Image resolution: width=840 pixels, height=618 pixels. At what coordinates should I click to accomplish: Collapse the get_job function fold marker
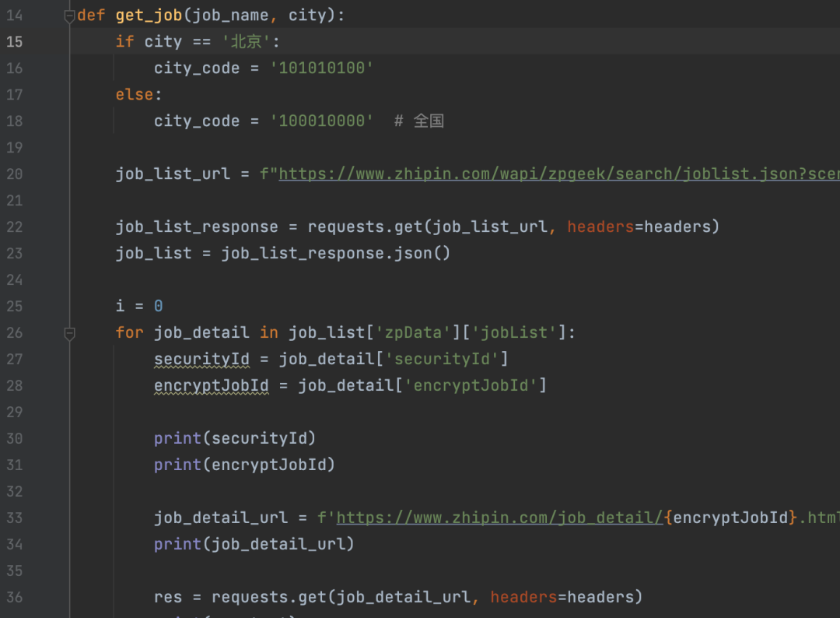click(70, 16)
